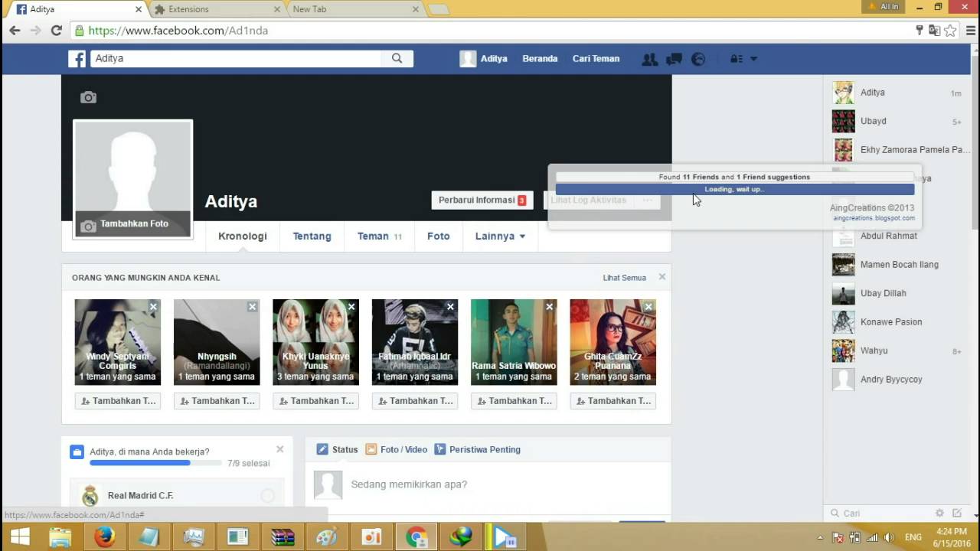Dismiss the Nhyngsih friend suggestion
Image resolution: width=980 pixels, height=551 pixels.
(252, 307)
